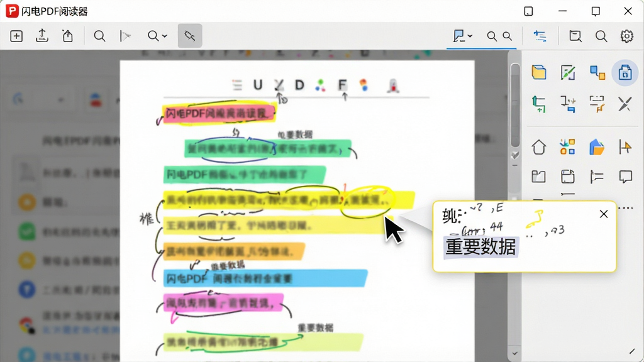
Task: Click the pink highlighted 闪电PDF line
Action: click(219, 113)
